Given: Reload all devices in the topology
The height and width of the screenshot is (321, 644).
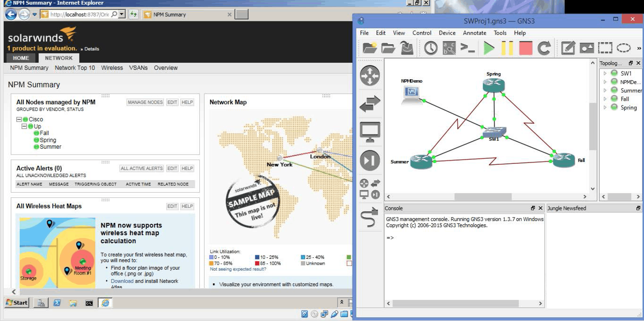Looking at the screenshot, I should click(x=544, y=48).
